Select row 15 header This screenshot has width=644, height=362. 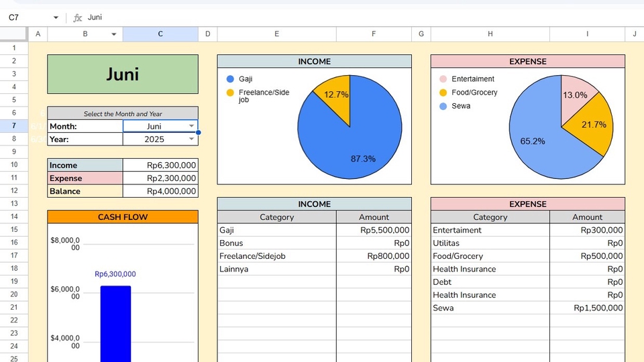tap(14, 229)
